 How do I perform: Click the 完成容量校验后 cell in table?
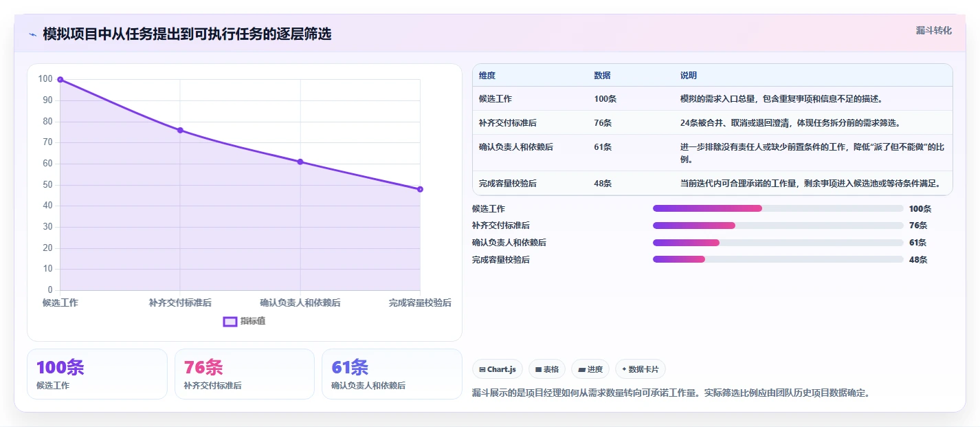508,184
